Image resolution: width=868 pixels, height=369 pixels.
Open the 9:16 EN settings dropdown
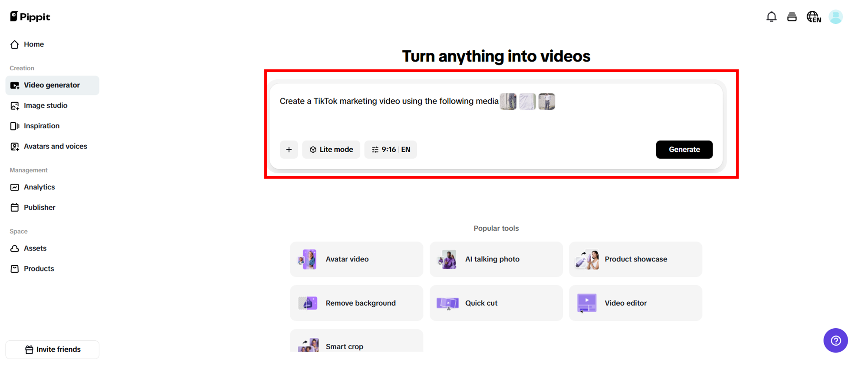(x=391, y=150)
